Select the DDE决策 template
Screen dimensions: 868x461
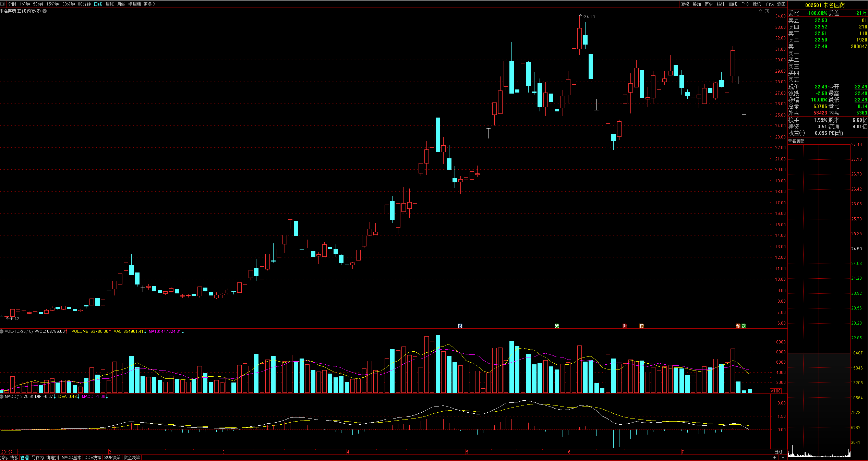click(x=93, y=458)
